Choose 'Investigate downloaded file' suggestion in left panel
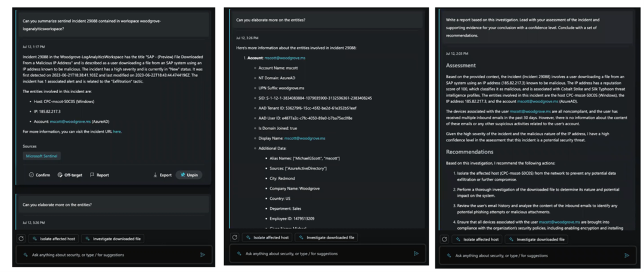 [113, 239]
